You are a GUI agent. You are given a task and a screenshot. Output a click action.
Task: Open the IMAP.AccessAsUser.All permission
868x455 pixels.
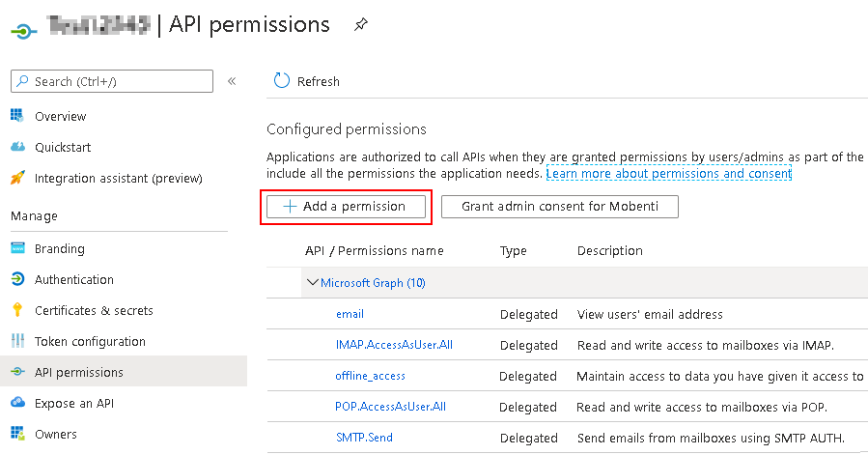click(394, 345)
